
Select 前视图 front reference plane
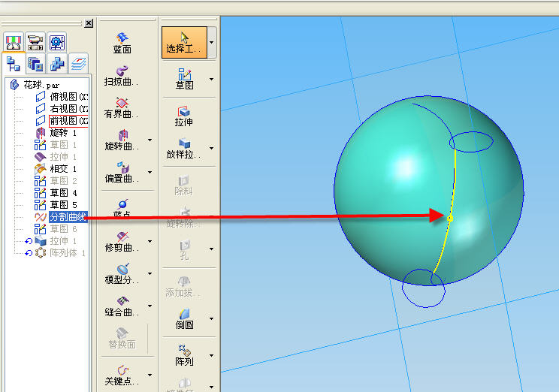(x=62, y=120)
